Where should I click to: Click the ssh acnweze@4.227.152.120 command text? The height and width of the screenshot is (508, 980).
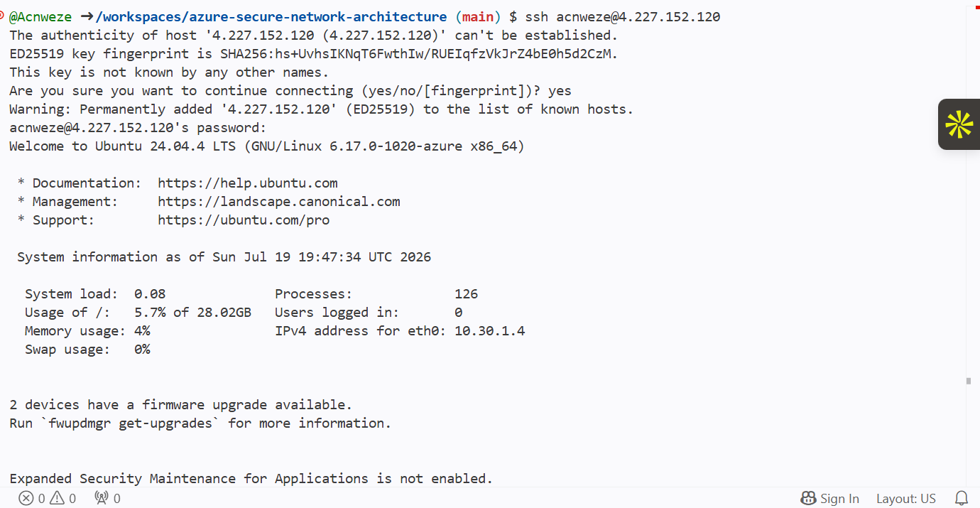click(623, 17)
